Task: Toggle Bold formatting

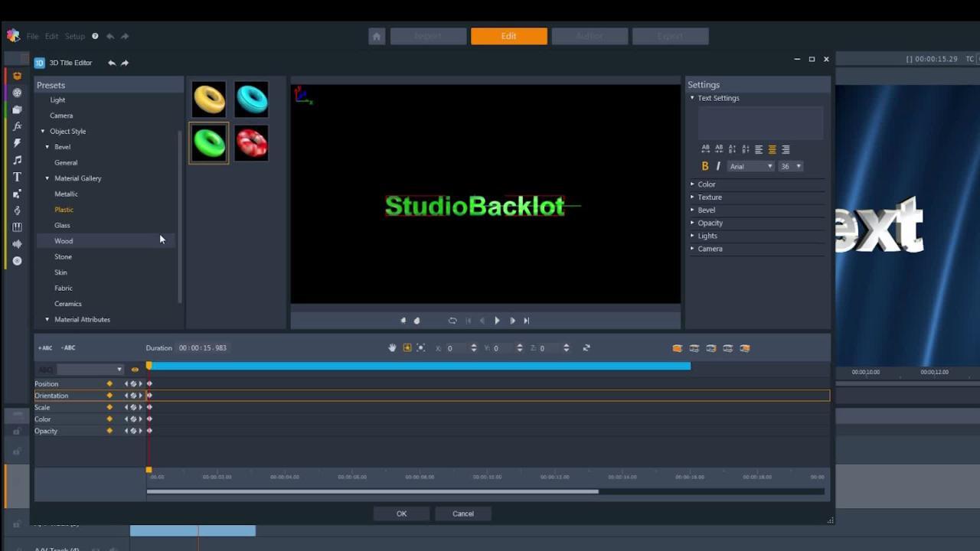Action: tap(705, 166)
